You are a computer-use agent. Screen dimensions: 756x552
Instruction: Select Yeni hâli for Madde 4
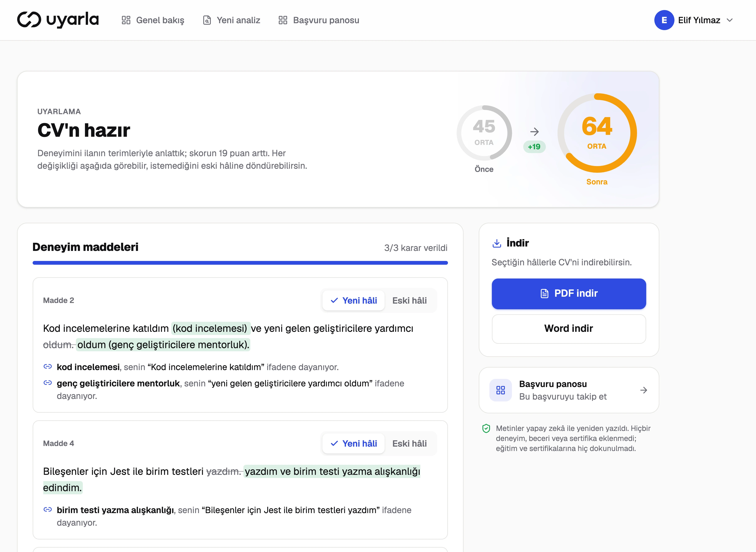353,443
